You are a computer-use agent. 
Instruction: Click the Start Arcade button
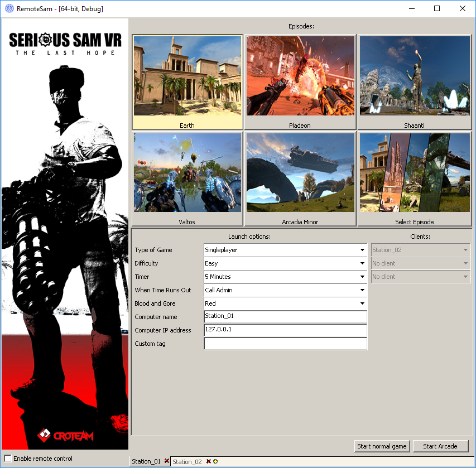(440, 446)
